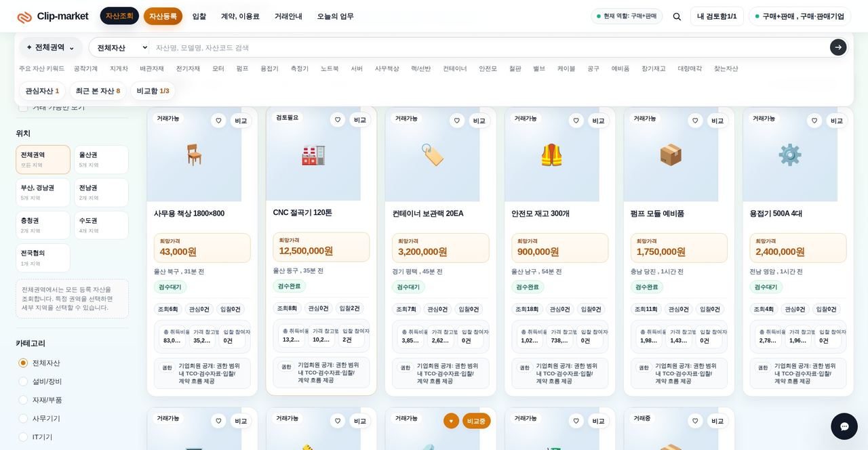This screenshot has width=868, height=450.
Task: Click the 대량매각 keyword link
Action: tap(690, 69)
